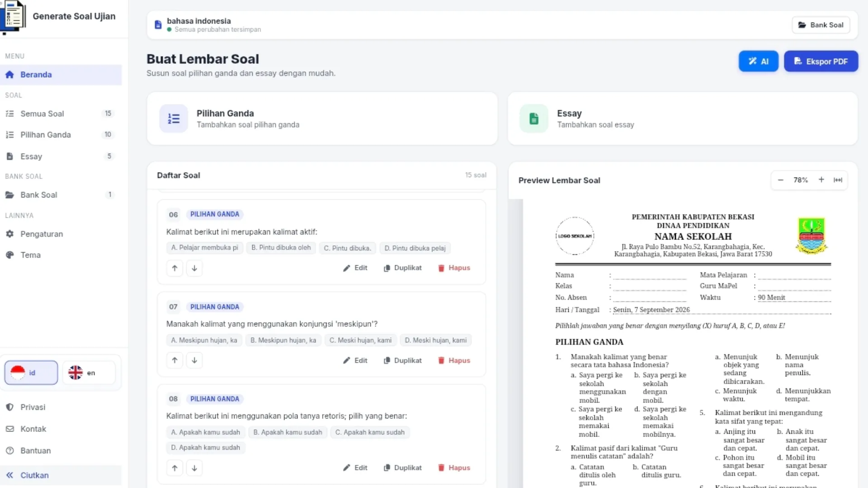This screenshot has height=488, width=868.
Task: Collapse sidebar with Ciutkan
Action: coord(61,475)
